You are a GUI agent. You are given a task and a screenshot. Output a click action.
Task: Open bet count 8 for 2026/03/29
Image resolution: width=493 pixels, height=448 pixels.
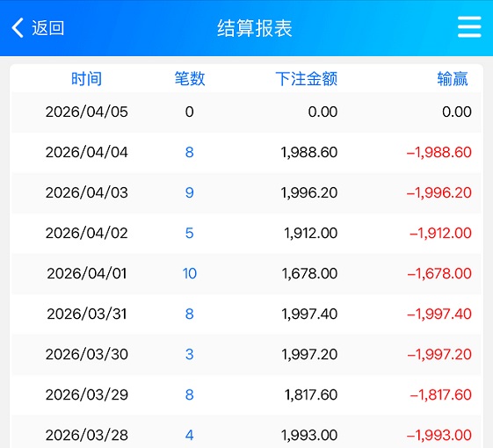pyautogui.click(x=189, y=394)
